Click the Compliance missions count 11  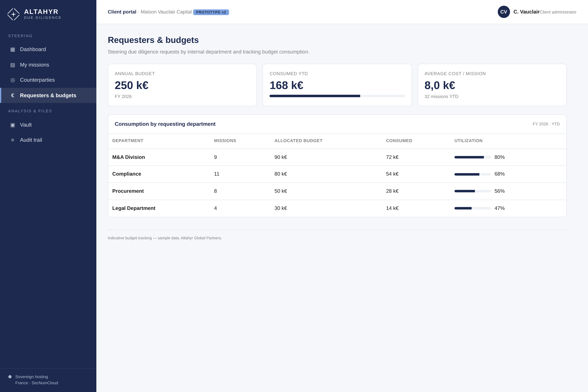(x=216, y=174)
